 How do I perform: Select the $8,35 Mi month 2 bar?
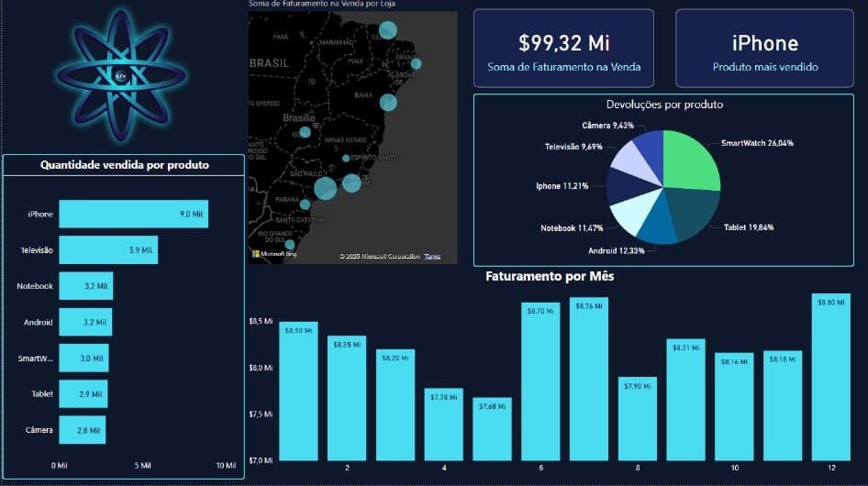pos(347,398)
